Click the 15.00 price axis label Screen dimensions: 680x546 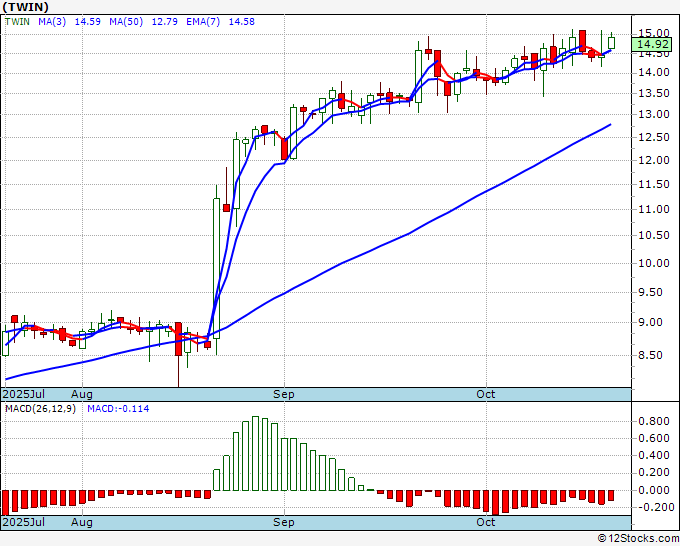[654, 33]
